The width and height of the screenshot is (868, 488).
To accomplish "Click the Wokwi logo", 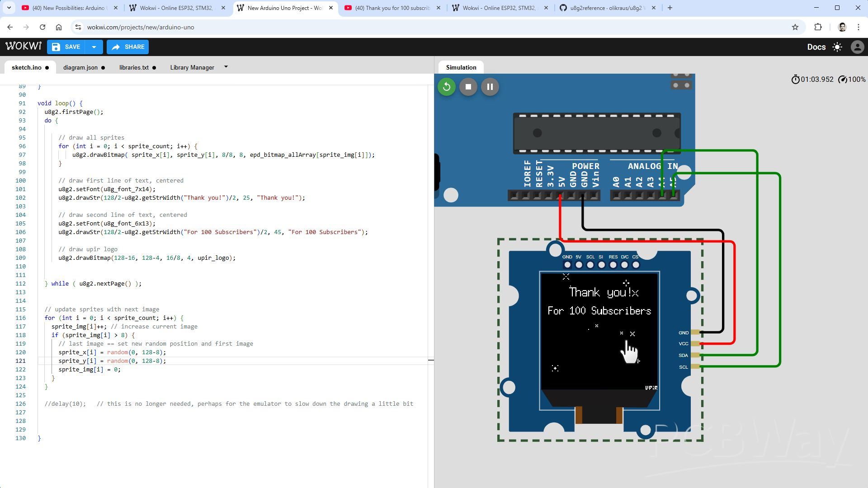I will click(23, 47).
